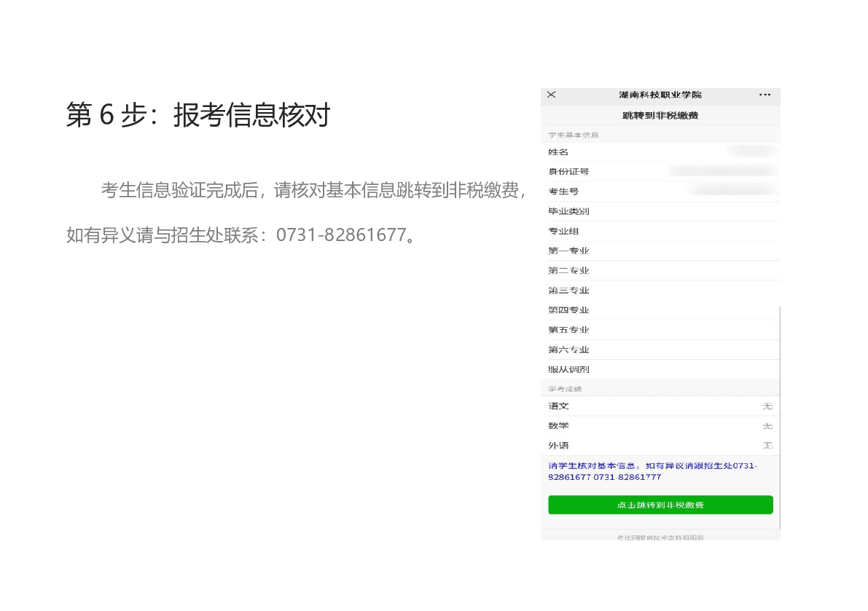The image size is (868, 611).
Task: Click the 第一专业 row
Action: (660, 251)
